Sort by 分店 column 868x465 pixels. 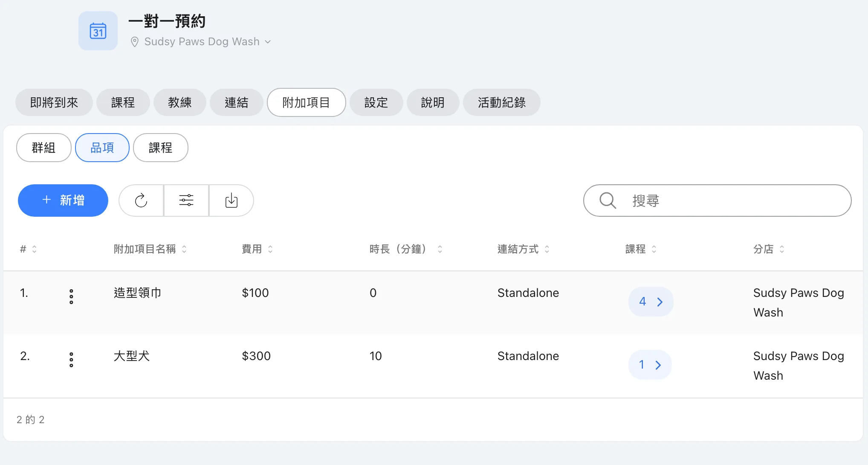pos(769,249)
